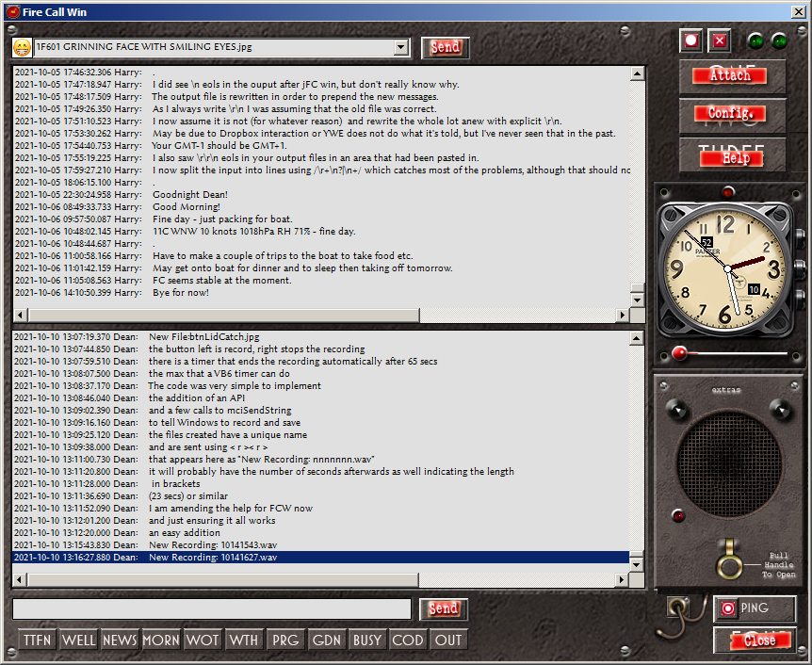The width and height of the screenshot is (812, 665).
Task: Toggle the right green indicator lamp
Action: tap(778, 41)
